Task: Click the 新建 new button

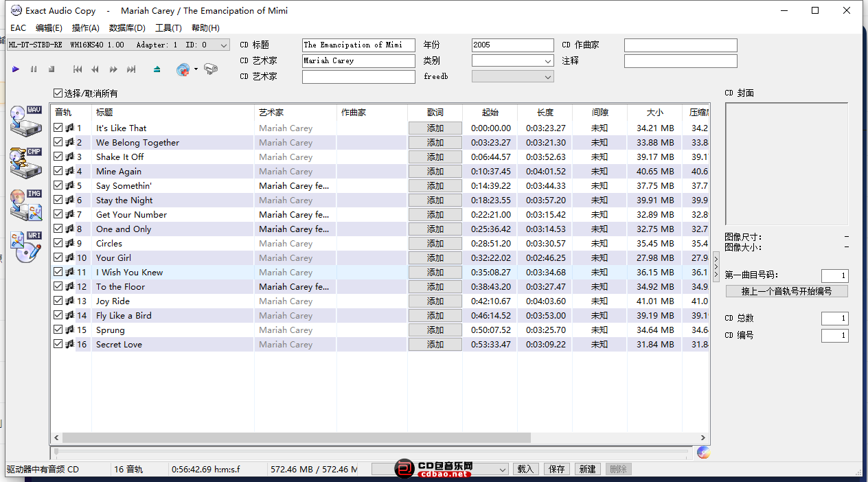Action: point(588,469)
